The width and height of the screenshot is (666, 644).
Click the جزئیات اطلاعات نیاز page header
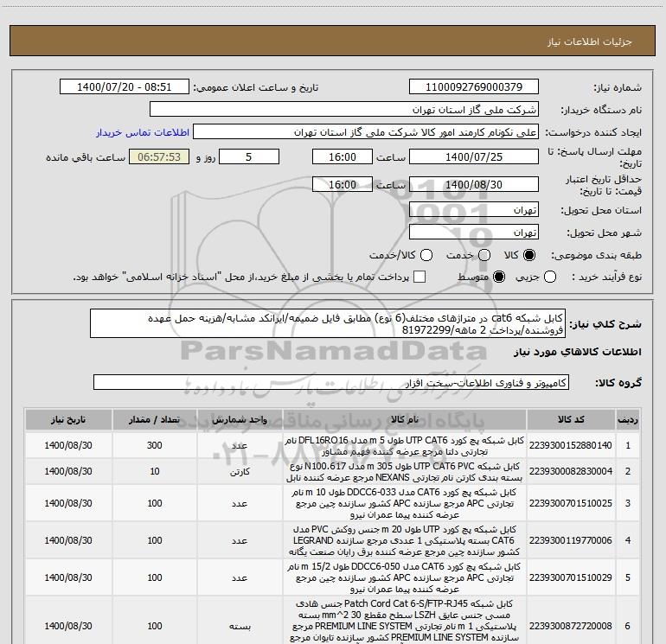(x=589, y=41)
